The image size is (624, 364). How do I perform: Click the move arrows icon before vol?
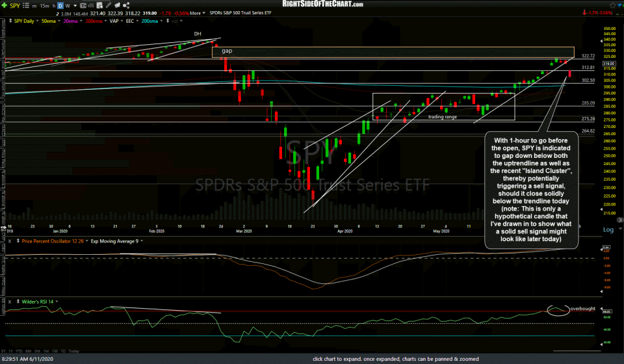[x=168, y=21]
